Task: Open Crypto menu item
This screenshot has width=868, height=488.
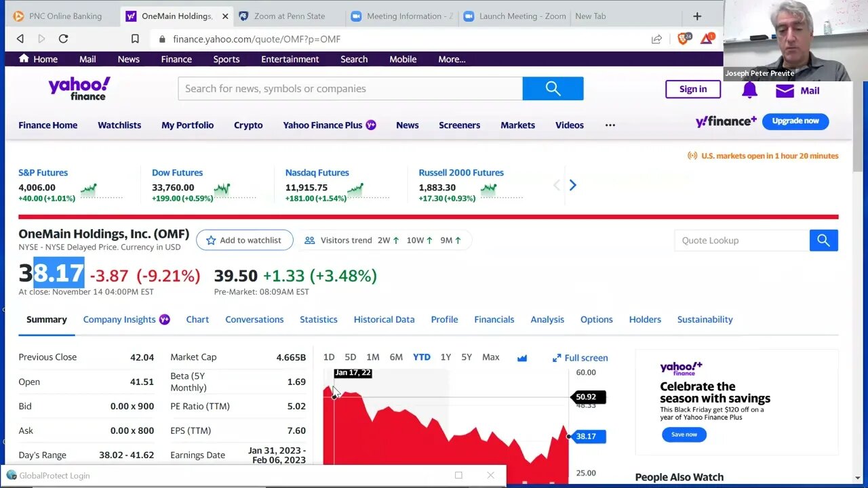Action: coord(248,125)
